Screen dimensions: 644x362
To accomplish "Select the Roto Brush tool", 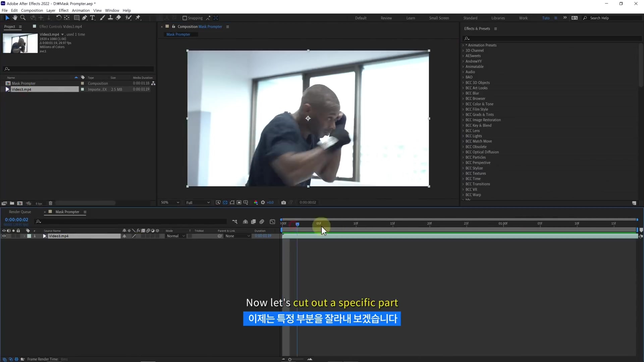I will coord(128,18).
